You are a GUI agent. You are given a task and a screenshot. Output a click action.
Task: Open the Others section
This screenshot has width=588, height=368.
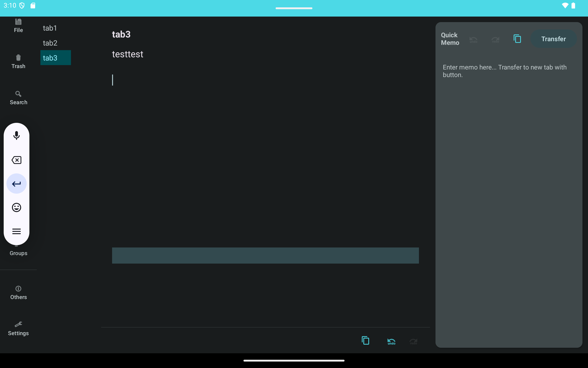tap(18, 293)
